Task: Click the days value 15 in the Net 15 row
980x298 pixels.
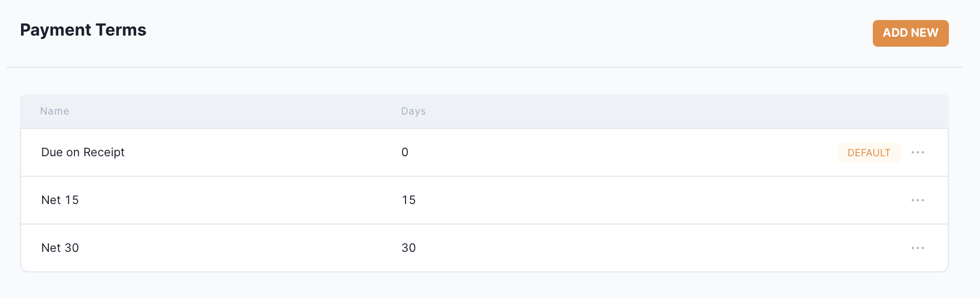Action: click(408, 200)
